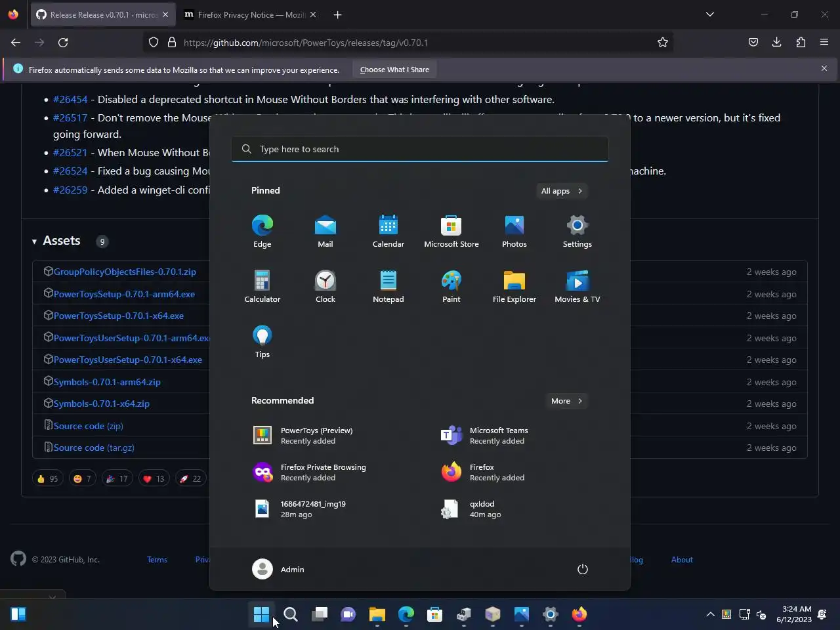Download Source code (zip)
This screenshot has height=630, width=840.
[x=89, y=426]
